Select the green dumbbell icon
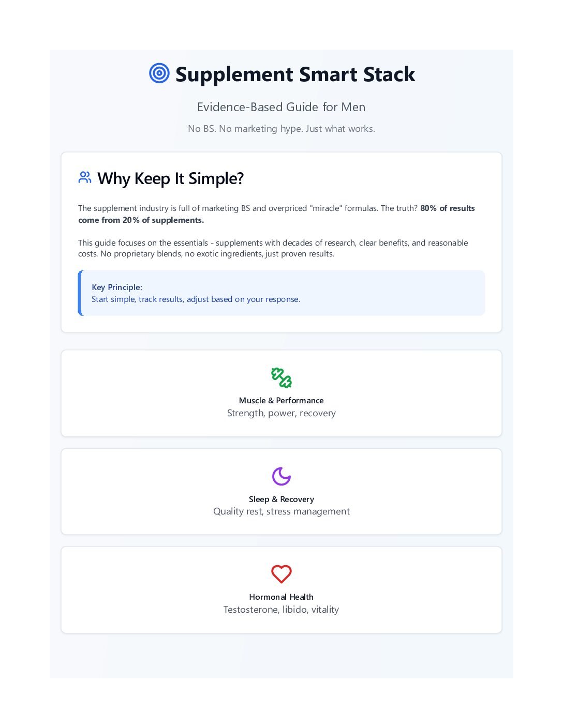The height and width of the screenshot is (728, 563). [x=281, y=377]
